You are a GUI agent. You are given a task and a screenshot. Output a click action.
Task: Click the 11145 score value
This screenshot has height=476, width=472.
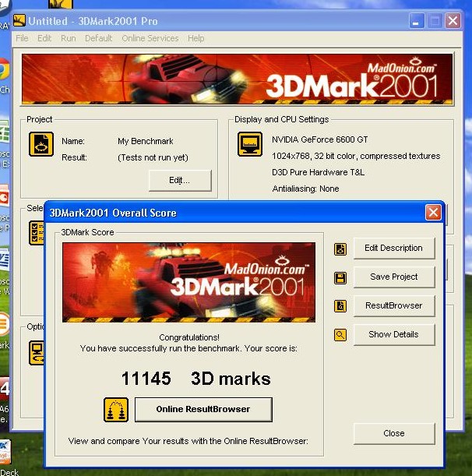point(146,379)
